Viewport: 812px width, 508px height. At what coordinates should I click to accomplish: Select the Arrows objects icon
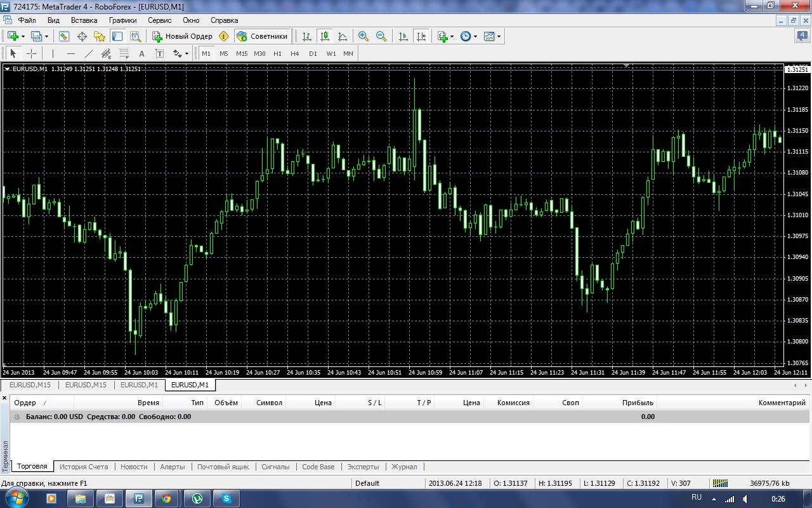tap(178, 53)
